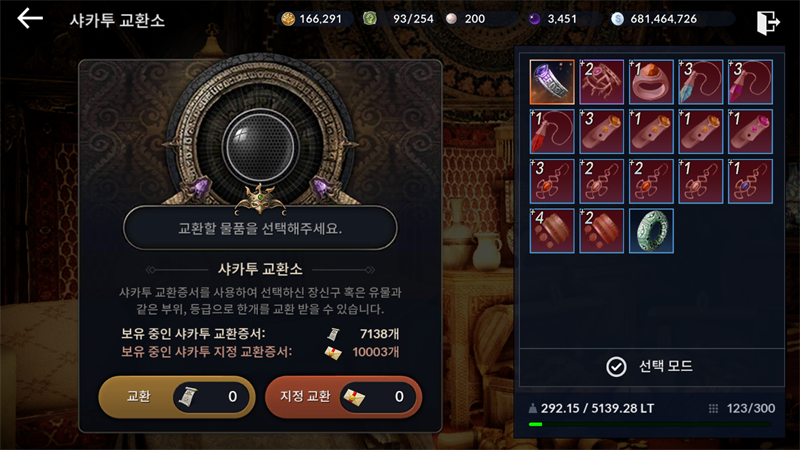Pick the +2 purple-bordered necklace item

point(602,82)
